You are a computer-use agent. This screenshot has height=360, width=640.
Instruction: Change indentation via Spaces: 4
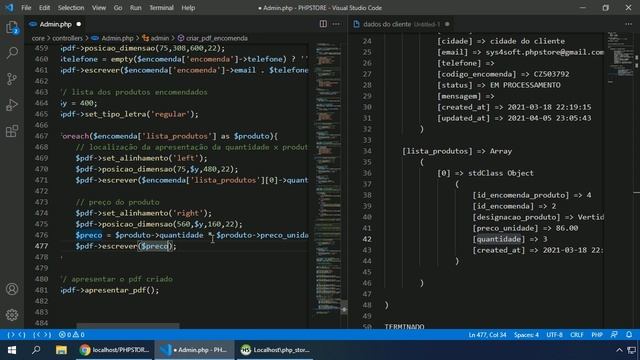526,335
